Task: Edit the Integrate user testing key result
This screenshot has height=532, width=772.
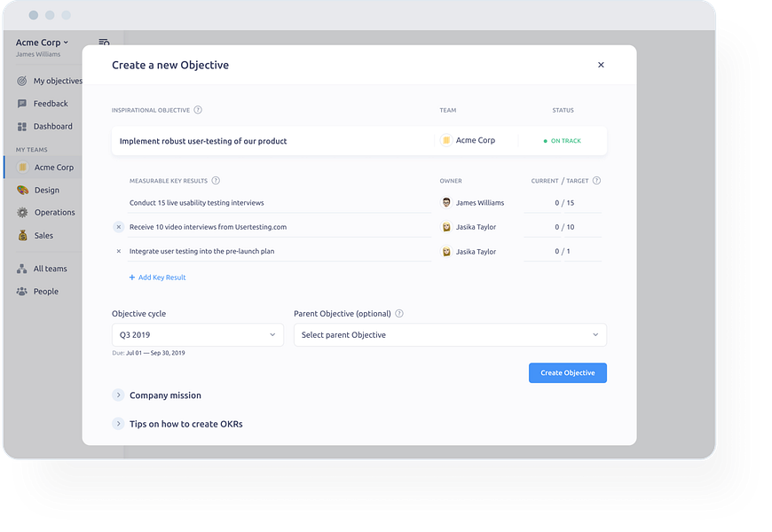Action: coord(280,251)
